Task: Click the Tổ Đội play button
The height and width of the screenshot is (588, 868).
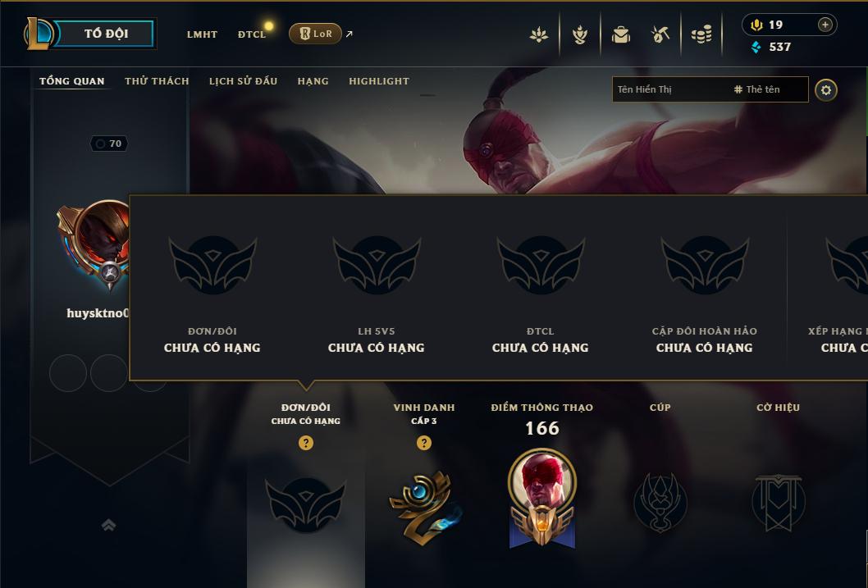Action: 104,34
